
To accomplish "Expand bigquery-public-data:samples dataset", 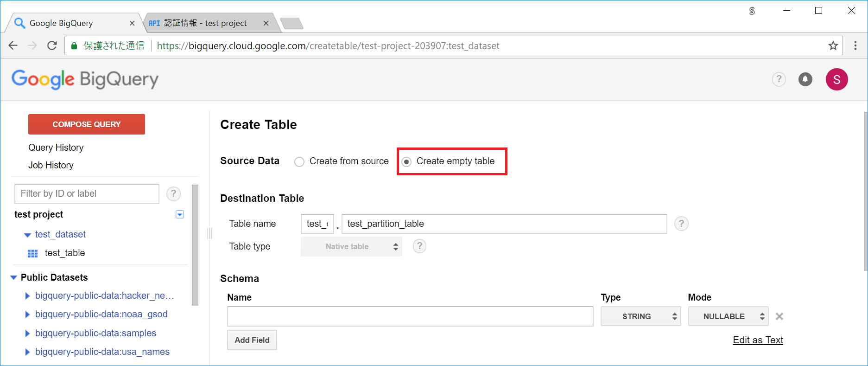I will (x=27, y=334).
